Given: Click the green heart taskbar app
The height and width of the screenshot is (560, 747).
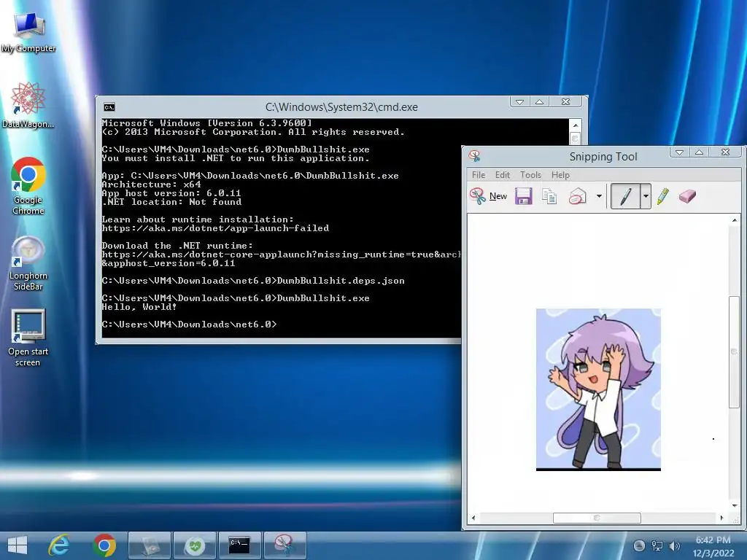Looking at the screenshot, I should 195,545.
